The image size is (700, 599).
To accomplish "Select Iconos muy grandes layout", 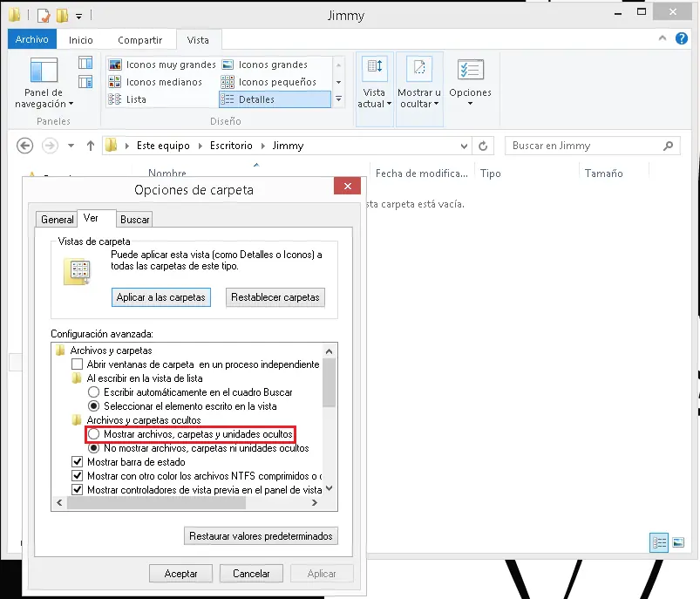I will (162, 65).
